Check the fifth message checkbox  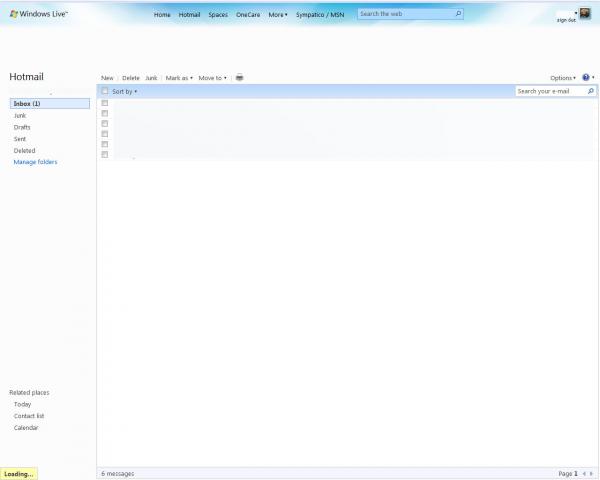click(x=104, y=144)
